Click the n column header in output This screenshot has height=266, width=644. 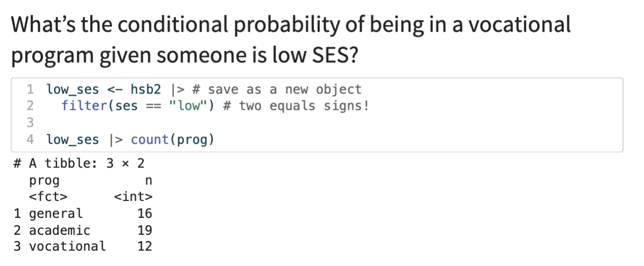pyautogui.click(x=148, y=180)
